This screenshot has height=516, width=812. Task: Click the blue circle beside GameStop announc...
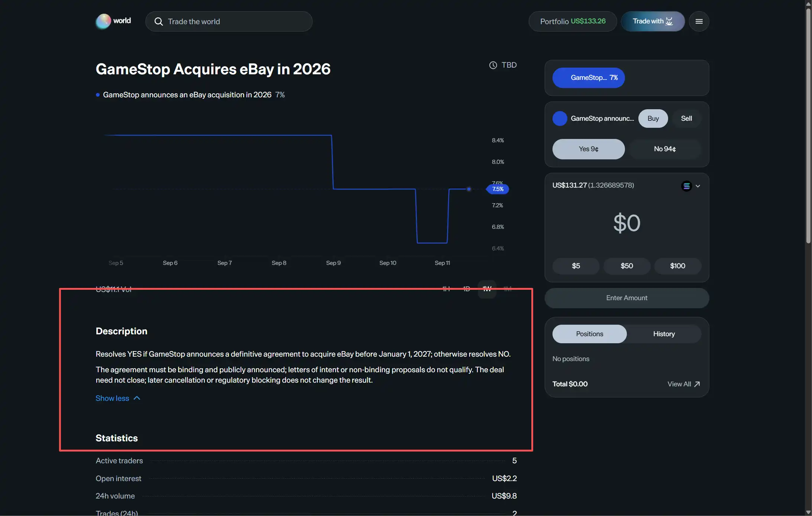point(560,119)
